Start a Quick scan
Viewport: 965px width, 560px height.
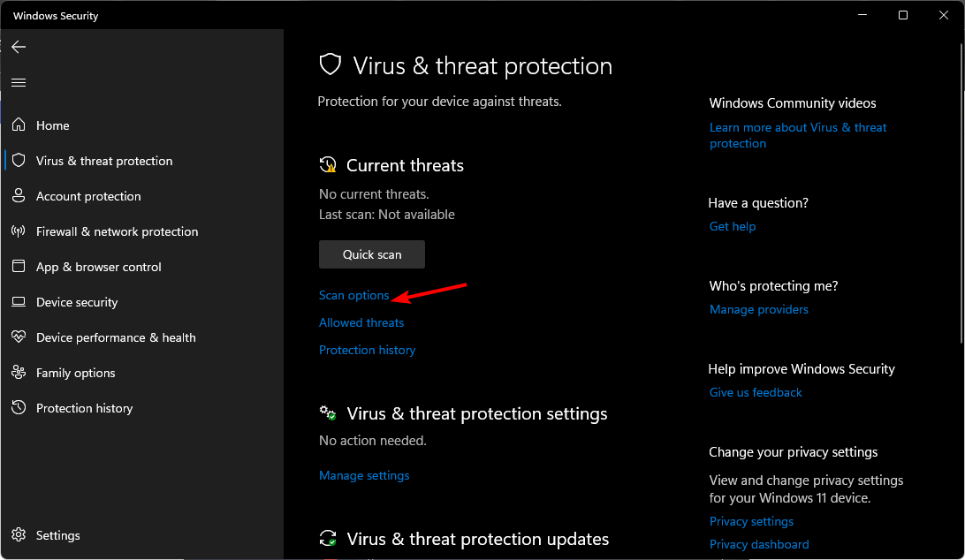(x=372, y=254)
